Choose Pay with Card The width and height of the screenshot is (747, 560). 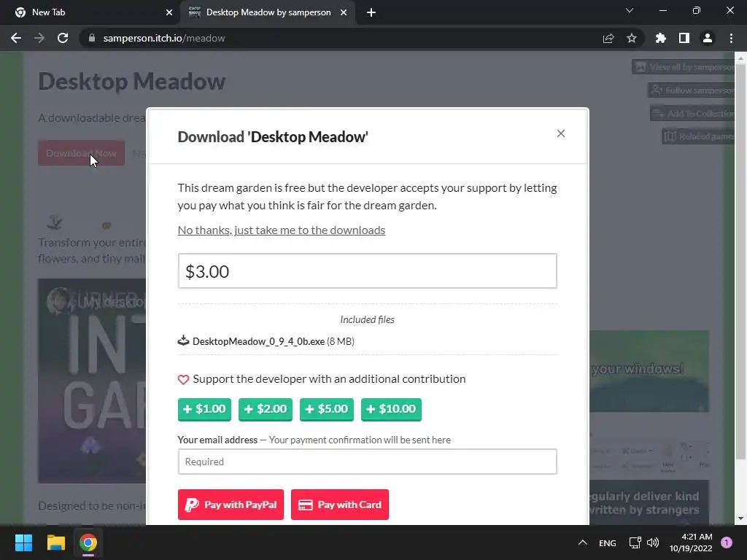(340, 505)
